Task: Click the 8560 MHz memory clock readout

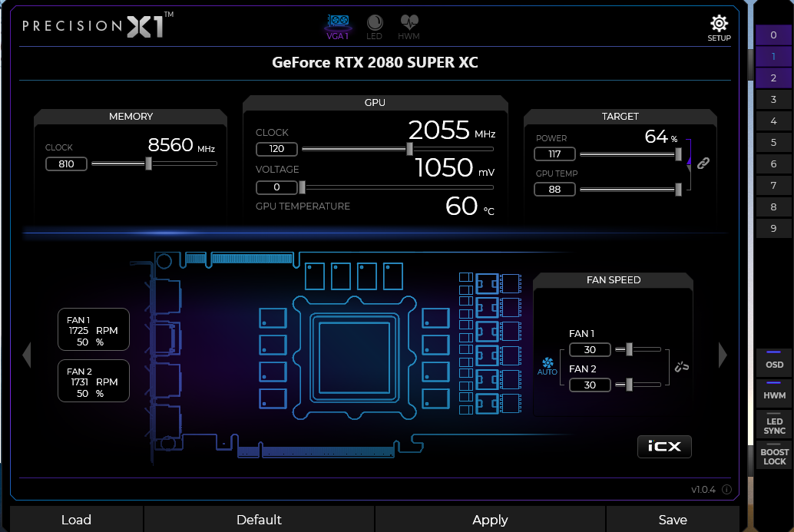Action: [x=181, y=145]
